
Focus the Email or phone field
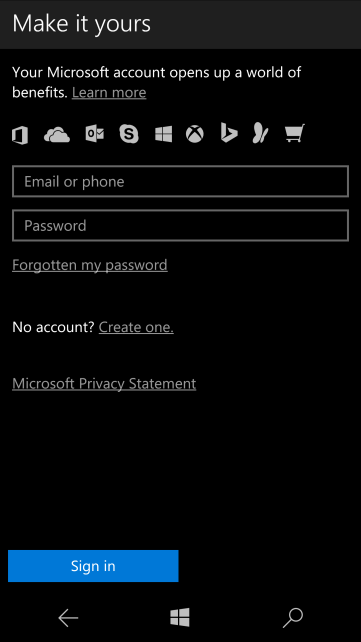pos(180,181)
